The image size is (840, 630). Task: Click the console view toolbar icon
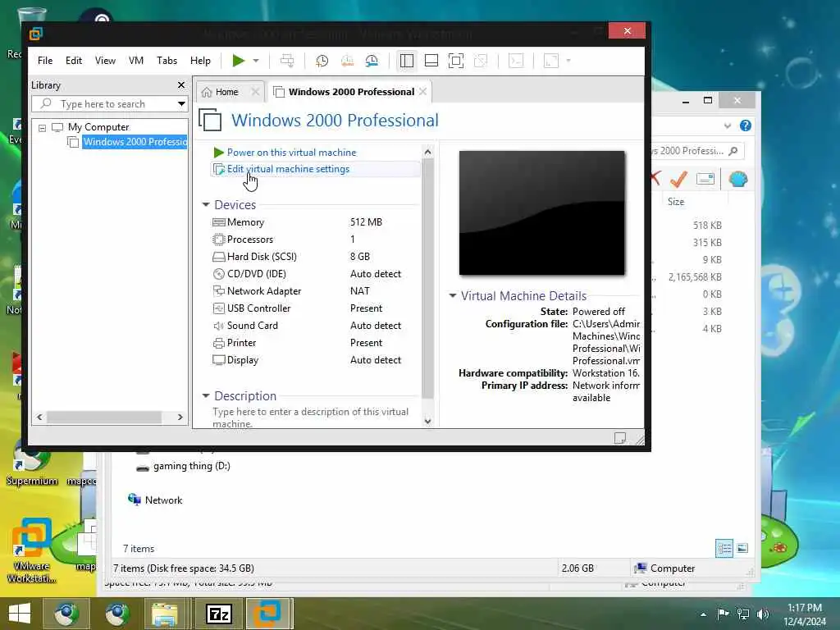(516, 61)
